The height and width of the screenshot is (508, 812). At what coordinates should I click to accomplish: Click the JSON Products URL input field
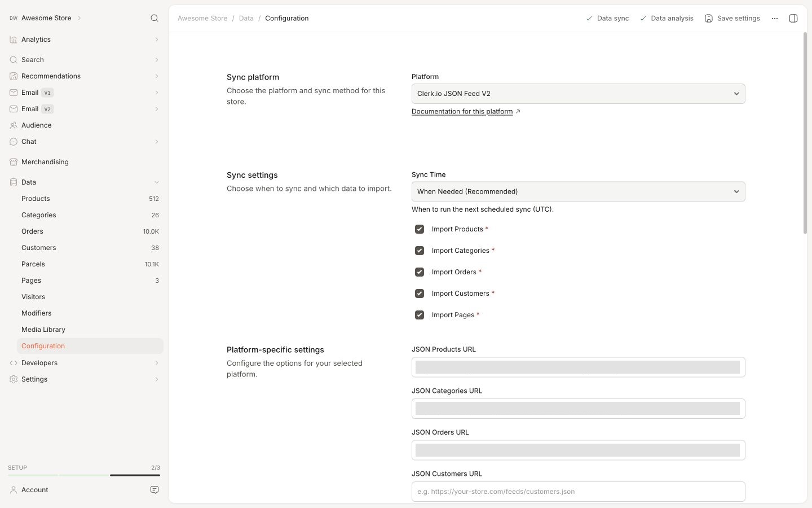[x=578, y=367]
